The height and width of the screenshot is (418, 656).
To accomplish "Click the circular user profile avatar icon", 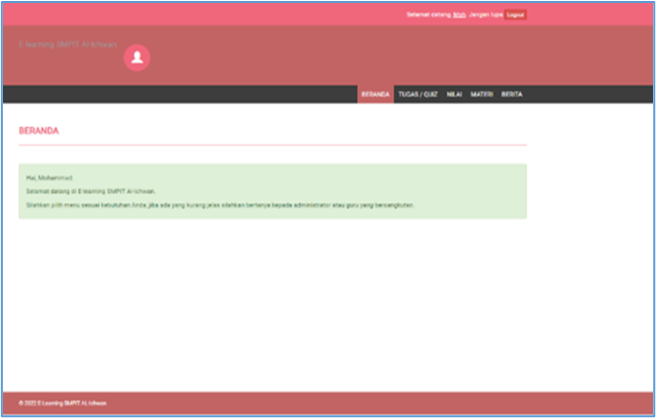I will click(137, 59).
